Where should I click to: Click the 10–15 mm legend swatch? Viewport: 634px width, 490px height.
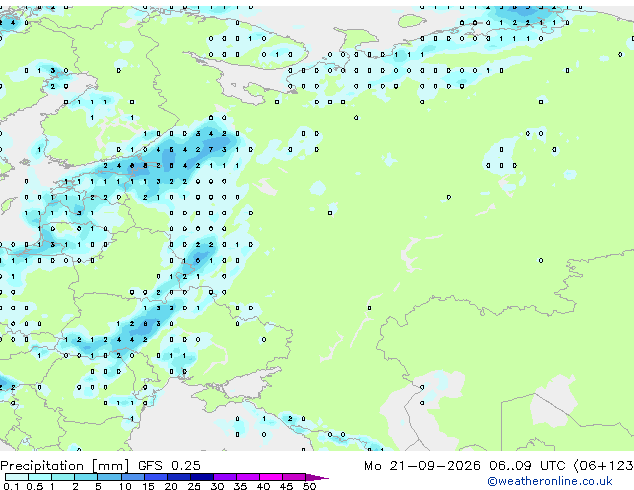(x=132, y=477)
